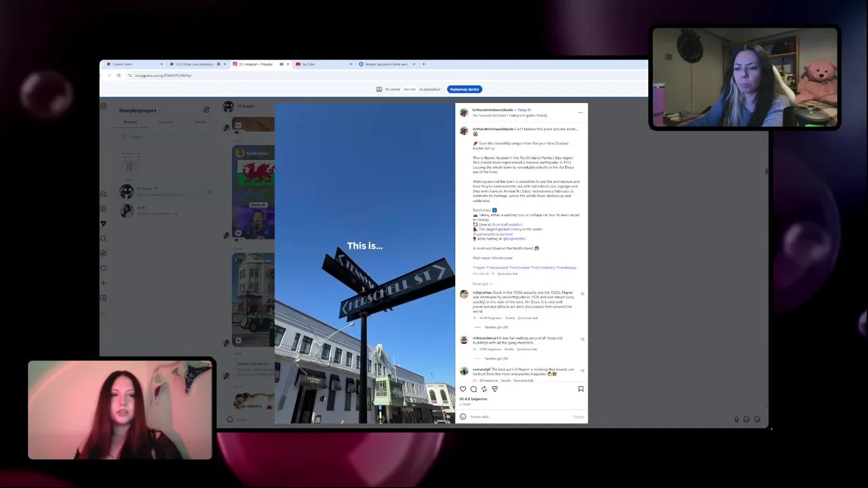Click the '60,4 B beğenme' likes count
This screenshot has height=488, width=868.
click(x=473, y=399)
